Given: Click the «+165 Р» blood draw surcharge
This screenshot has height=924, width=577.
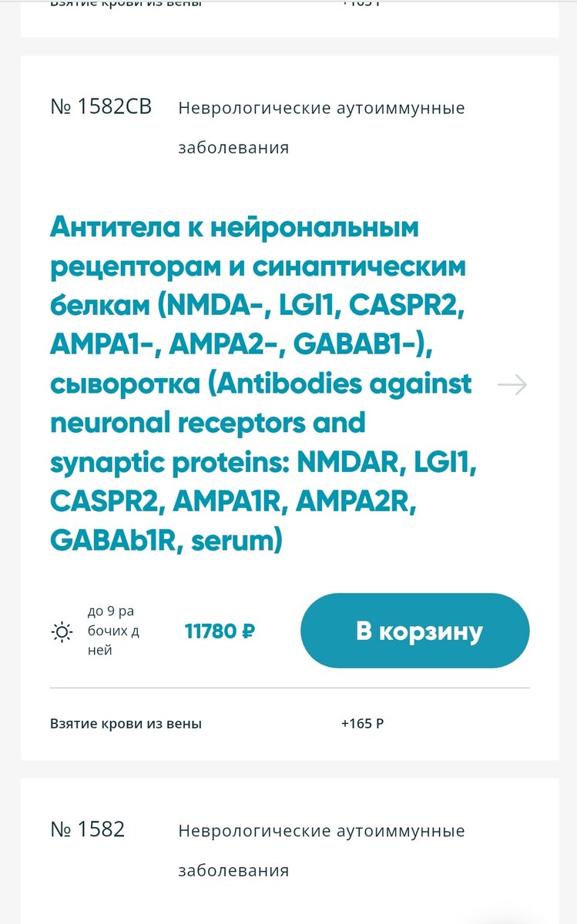Looking at the screenshot, I should (x=362, y=724).
